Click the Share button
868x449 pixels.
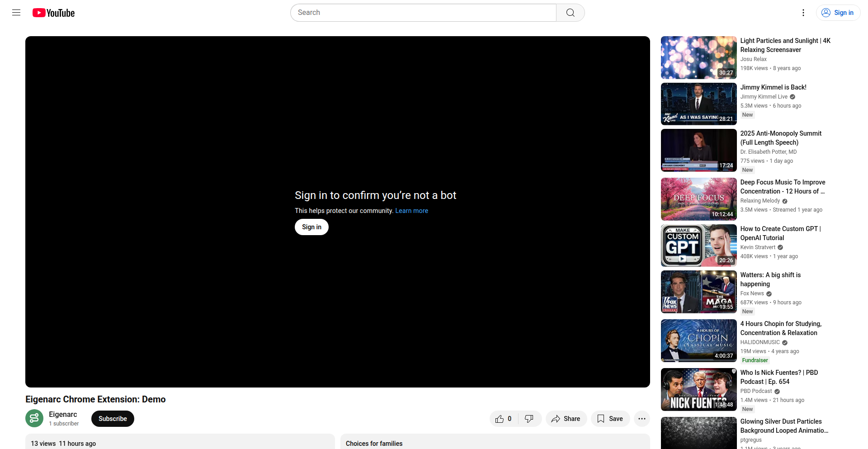click(x=566, y=419)
